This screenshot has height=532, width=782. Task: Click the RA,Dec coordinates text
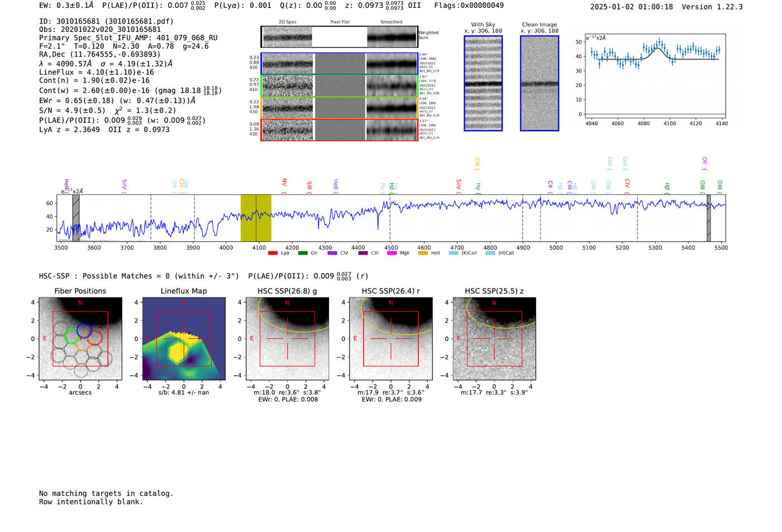tap(99, 54)
